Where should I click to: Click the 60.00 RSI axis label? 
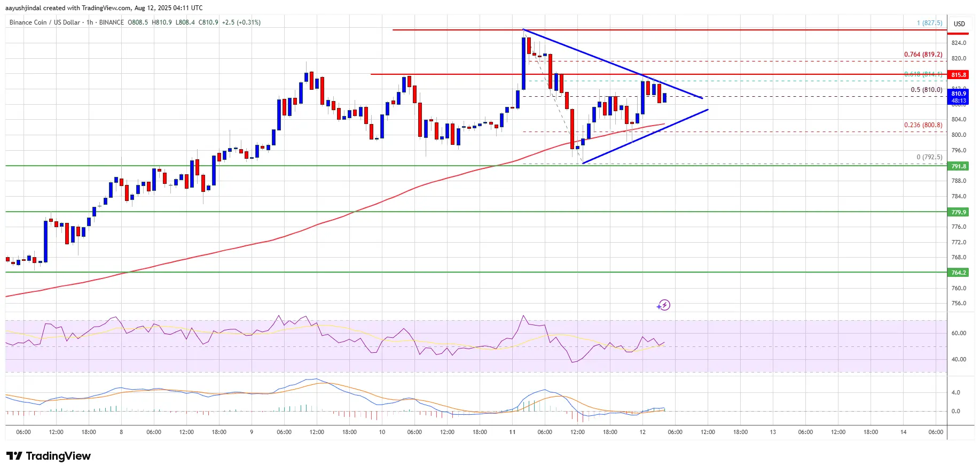point(959,333)
